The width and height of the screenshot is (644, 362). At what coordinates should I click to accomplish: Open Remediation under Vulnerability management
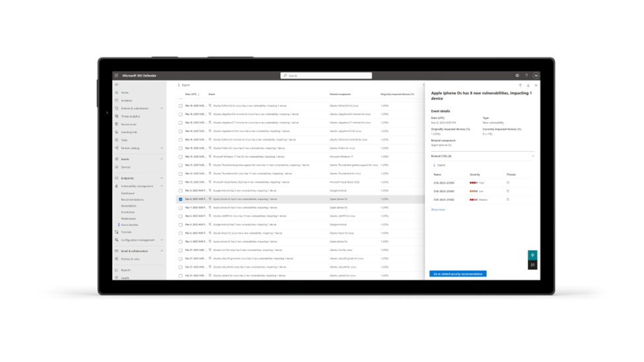(x=129, y=206)
